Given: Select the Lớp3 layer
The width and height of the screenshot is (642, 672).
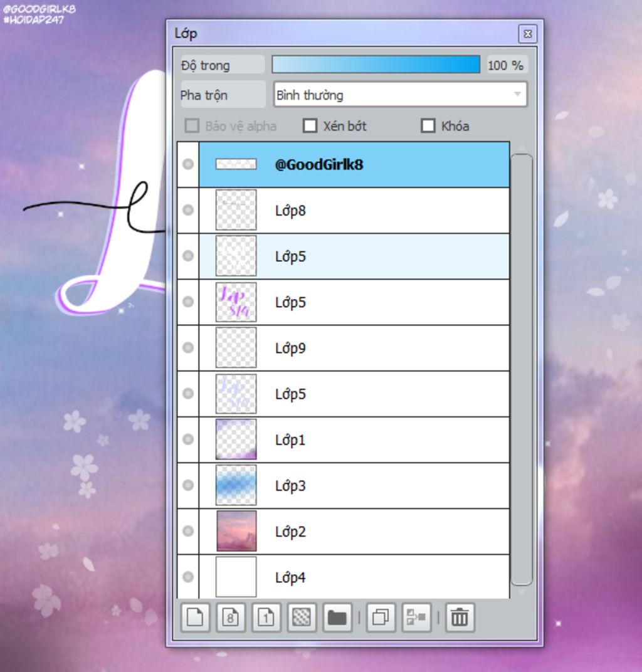Looking at the screenshot, I should [x=354, y=486].
